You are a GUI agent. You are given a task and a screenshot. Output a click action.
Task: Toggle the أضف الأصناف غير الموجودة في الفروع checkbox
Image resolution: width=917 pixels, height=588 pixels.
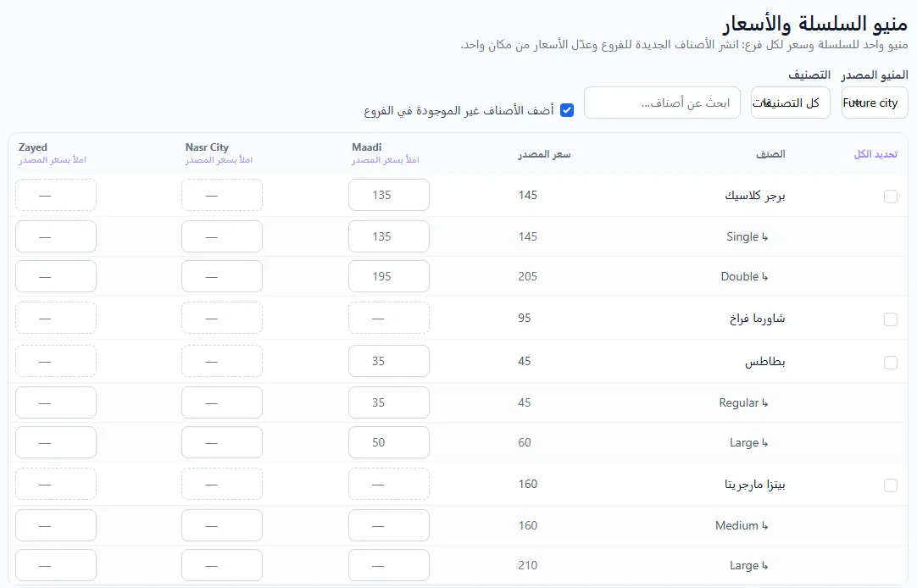coord(567,110)
